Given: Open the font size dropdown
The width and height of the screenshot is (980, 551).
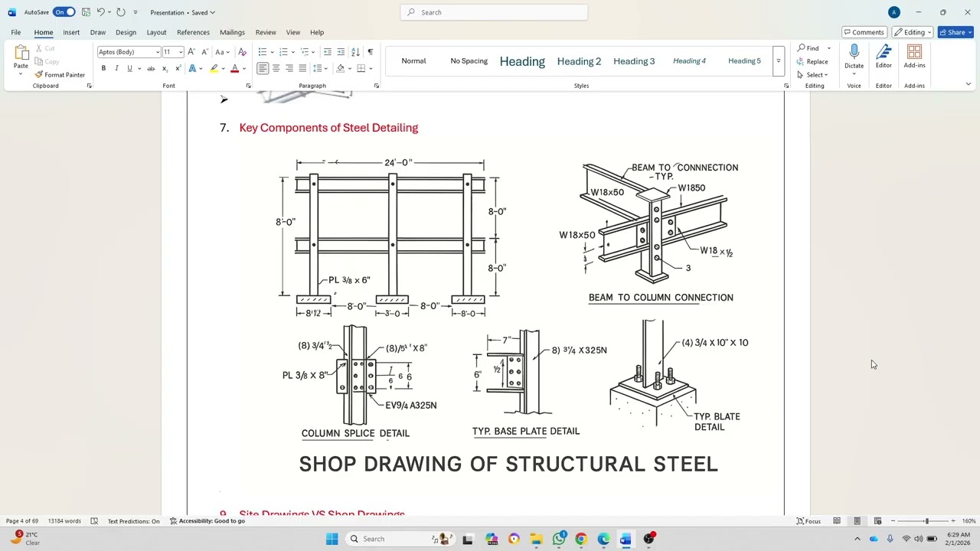Looking at the screenshot, I should [x=181, y=52].
